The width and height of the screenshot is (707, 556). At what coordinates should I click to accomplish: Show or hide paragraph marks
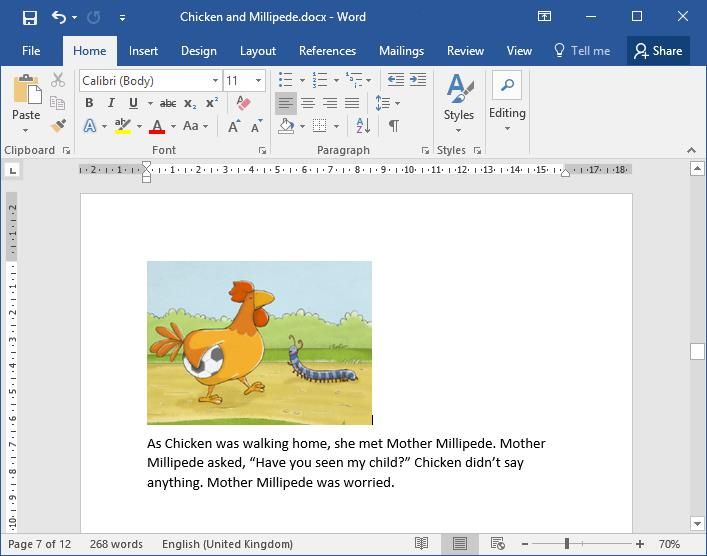click(x=394, y=126)
